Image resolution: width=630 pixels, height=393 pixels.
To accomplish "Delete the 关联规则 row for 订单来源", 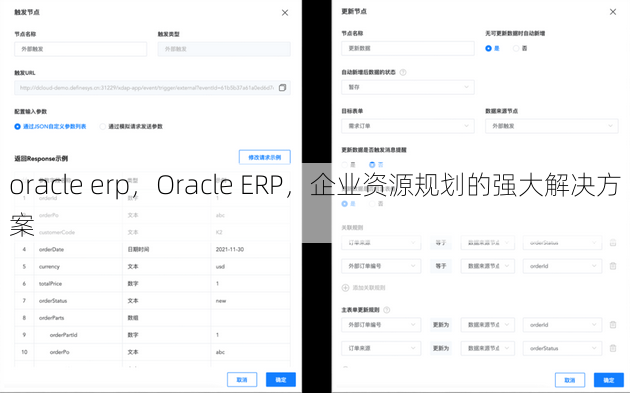I will (x=613, y=243).
